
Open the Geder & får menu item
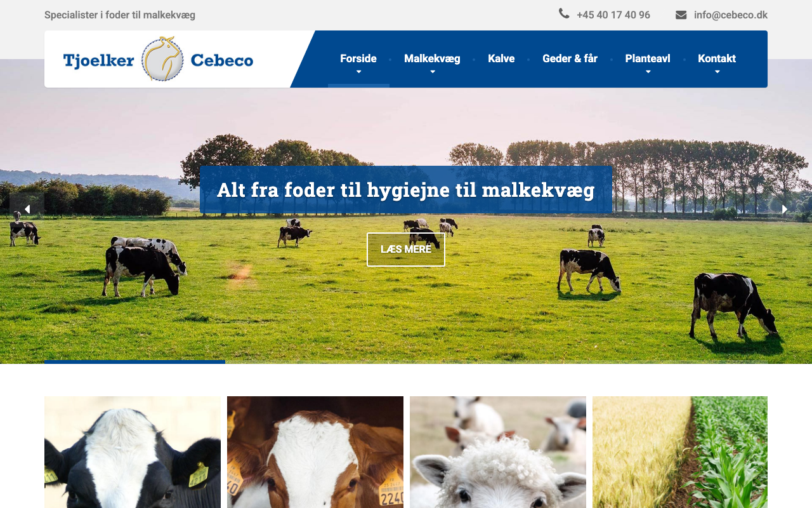570,59
